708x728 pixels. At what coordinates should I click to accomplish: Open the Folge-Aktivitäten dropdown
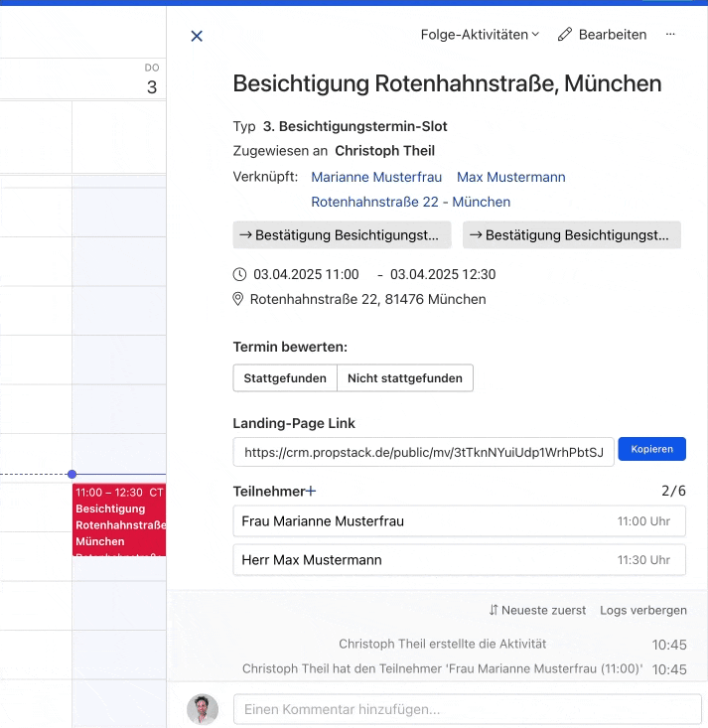[480, 35]
